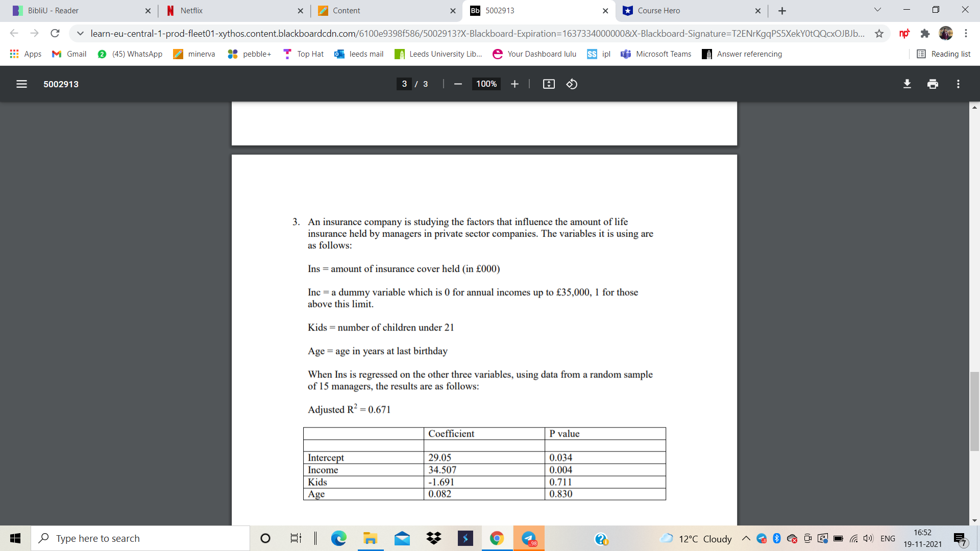Image resolution: width=980 pixels, height=551 pixels.
Task: Open the PDF sidebar menu hamburger icon
Action: (x=21, y=84)
